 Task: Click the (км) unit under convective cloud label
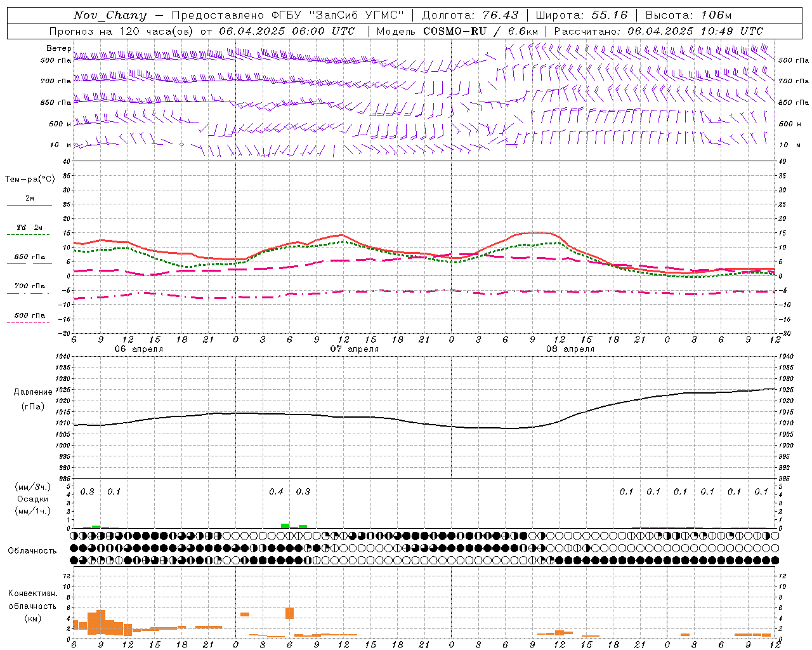click(33, 618)
